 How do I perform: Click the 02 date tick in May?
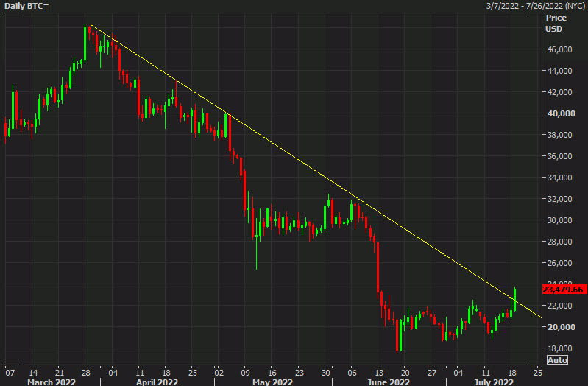[x=219, y=373]
